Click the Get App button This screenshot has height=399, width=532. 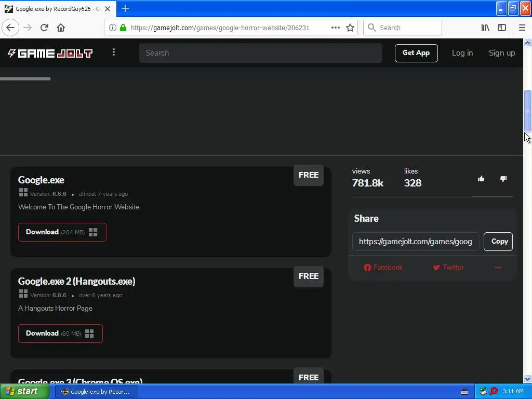coord(416,53)
